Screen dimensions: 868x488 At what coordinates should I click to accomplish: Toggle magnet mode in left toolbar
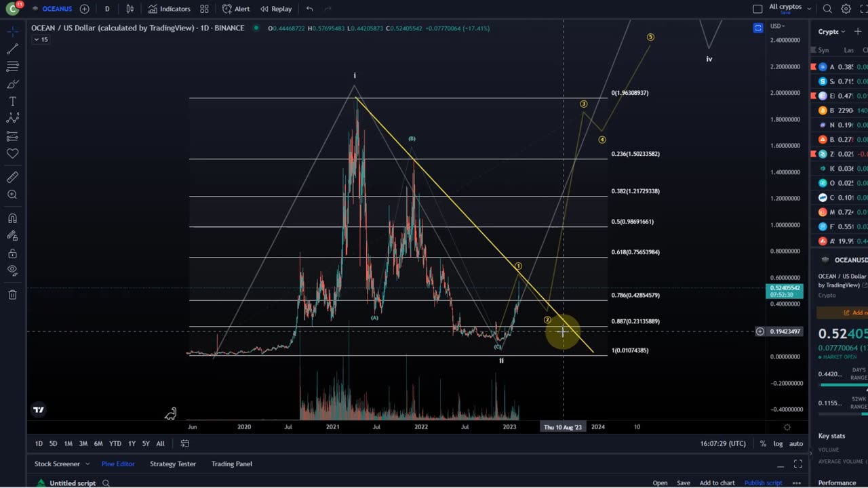(x=12, y=218)
